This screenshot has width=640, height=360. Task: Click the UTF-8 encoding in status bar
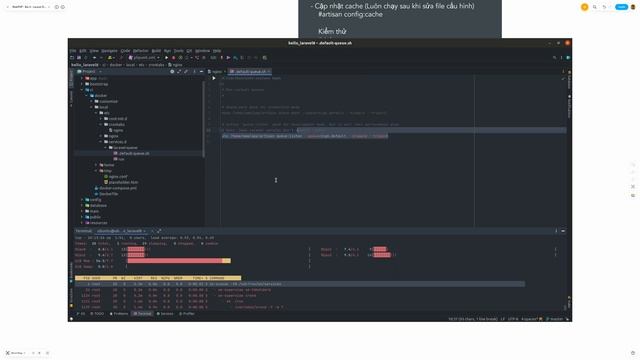click(513, 319)
